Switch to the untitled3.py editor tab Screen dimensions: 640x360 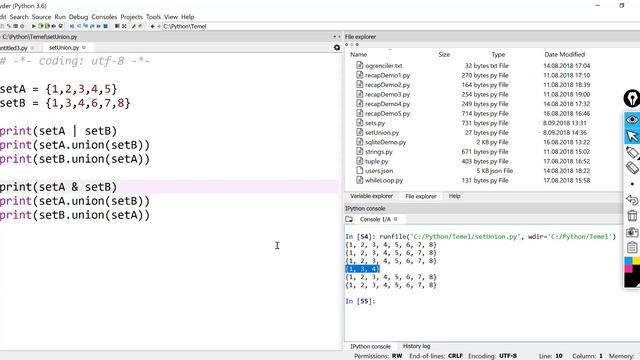(14, 48)
